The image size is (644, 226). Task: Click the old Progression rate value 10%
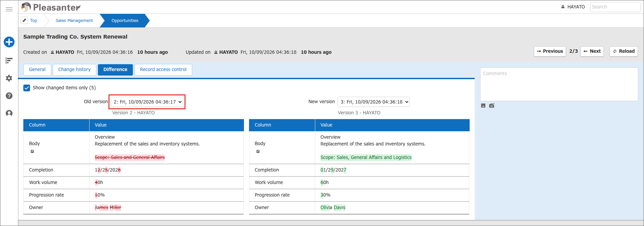tap(100, 195)
